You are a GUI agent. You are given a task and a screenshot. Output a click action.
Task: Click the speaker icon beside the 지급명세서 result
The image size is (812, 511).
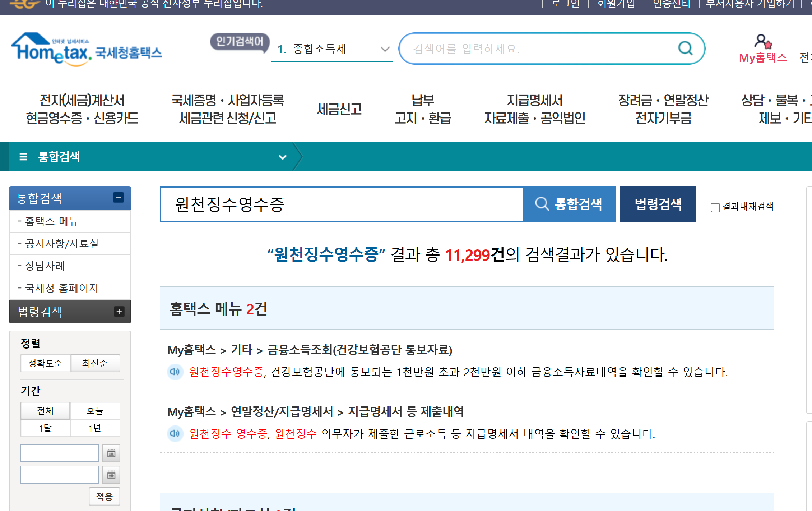click(175, 434)
